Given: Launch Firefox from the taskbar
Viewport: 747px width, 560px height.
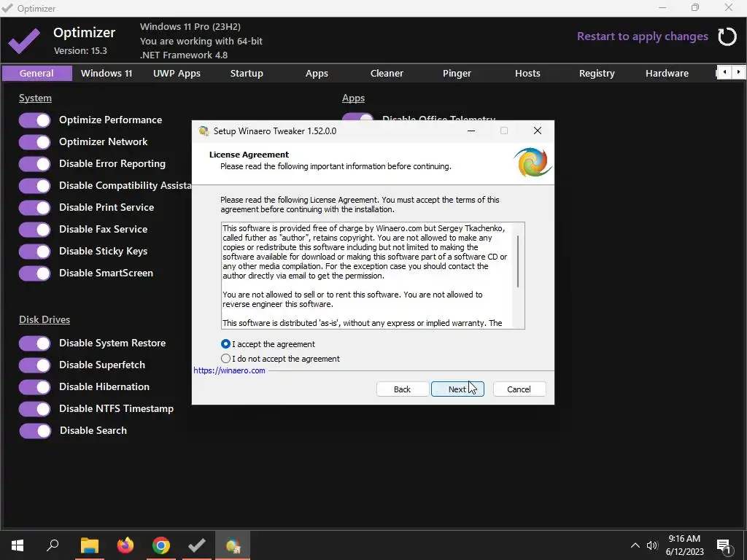Looking at the screenshot, I should tap(125, 545).
